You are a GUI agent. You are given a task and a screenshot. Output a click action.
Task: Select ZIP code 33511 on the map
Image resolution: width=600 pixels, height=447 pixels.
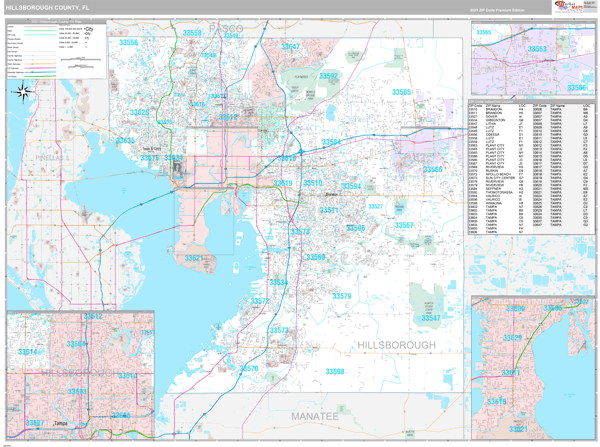point(329,210)
